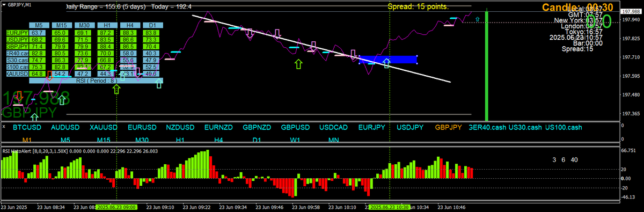
Task: Select USDJPY row label in RSI table
Action: click(17, 40)
